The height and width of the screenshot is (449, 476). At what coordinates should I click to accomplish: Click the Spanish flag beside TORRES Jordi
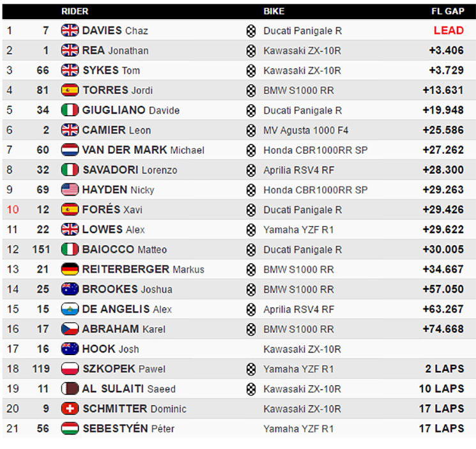(70, 90)
